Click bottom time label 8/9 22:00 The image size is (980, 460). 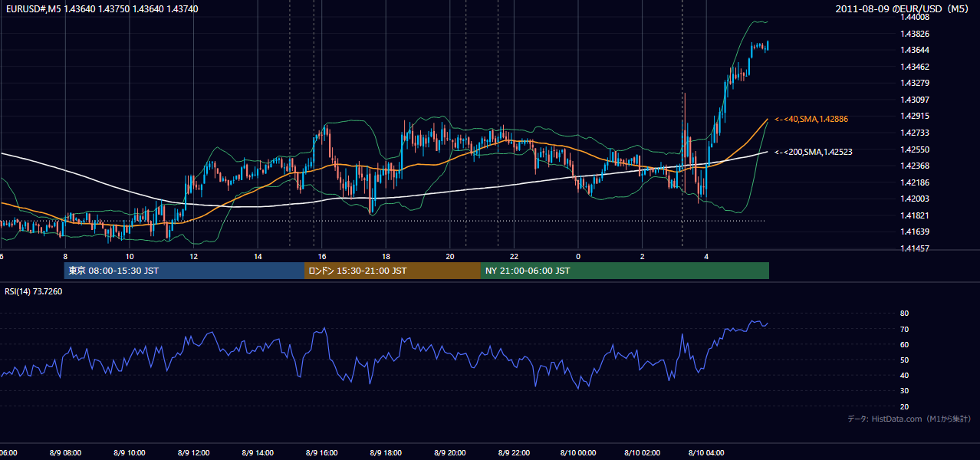tap(514, 453)
